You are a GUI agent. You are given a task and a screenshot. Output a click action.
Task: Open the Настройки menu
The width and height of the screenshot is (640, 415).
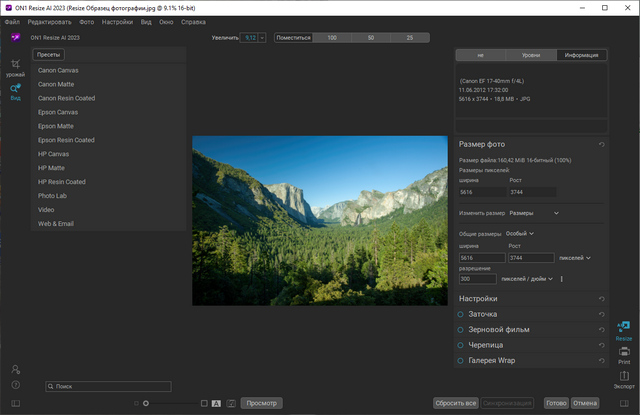pos(118,21)
